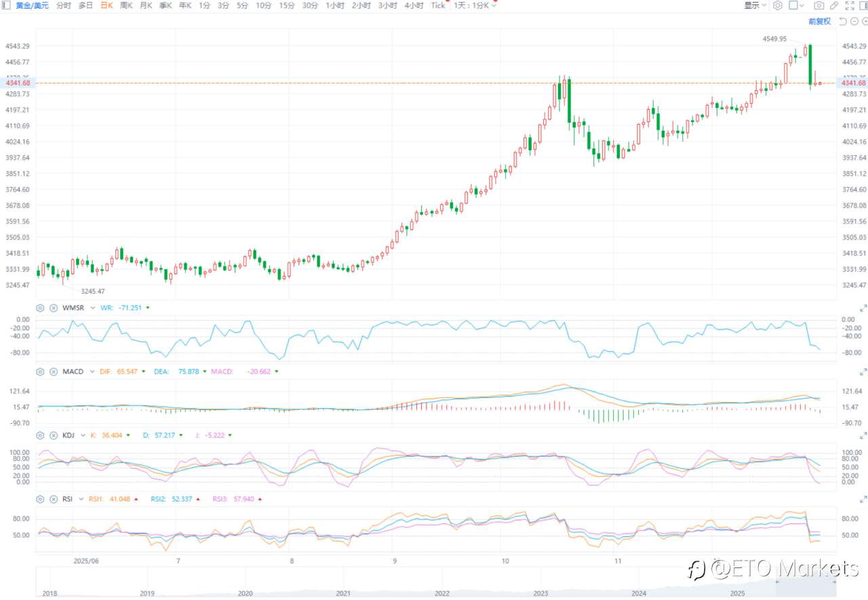
Task: Toggle the 前复权 price adjustment option
Action: click(x=819, y=21)
